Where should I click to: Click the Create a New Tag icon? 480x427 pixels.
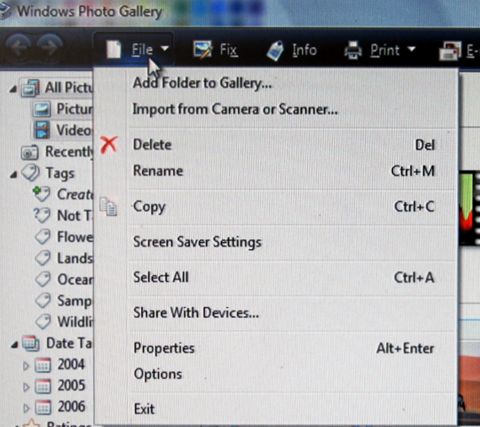tap(42, 194)
